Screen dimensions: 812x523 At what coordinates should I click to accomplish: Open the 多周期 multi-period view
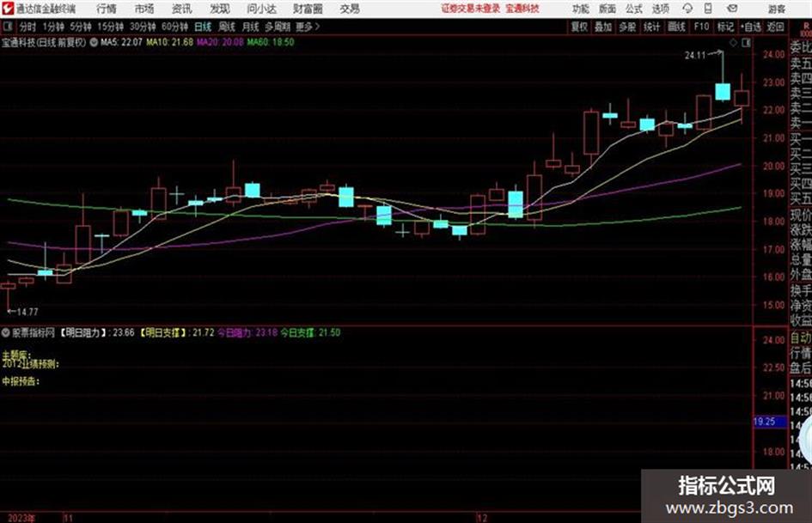coord(278,27)
